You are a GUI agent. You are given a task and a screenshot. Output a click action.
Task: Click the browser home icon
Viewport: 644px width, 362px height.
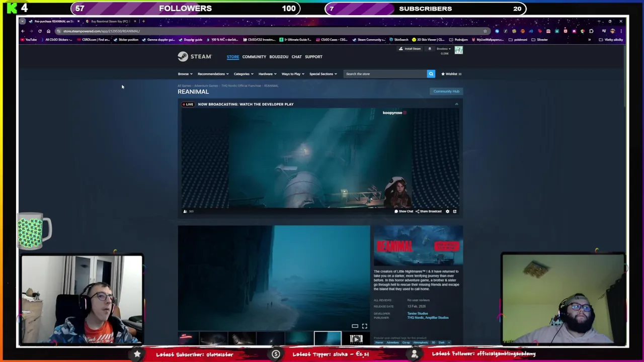[x=48, y=31]
